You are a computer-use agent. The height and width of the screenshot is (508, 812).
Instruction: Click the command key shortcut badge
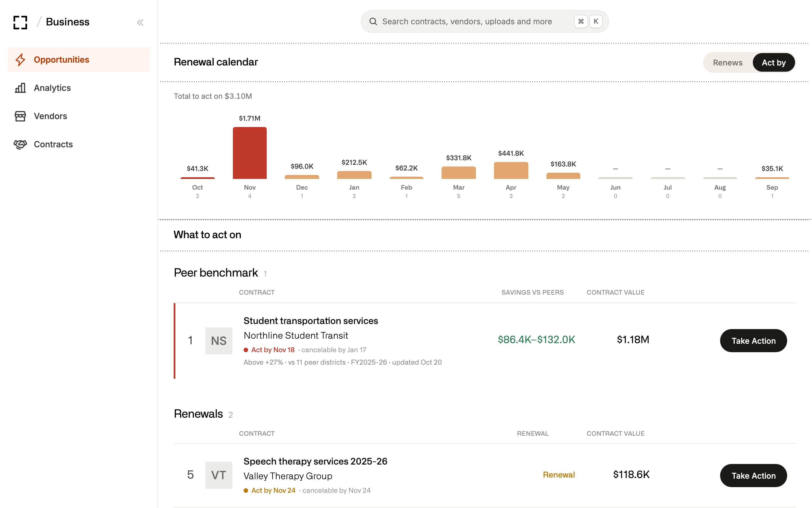click(x=581, y=21)
